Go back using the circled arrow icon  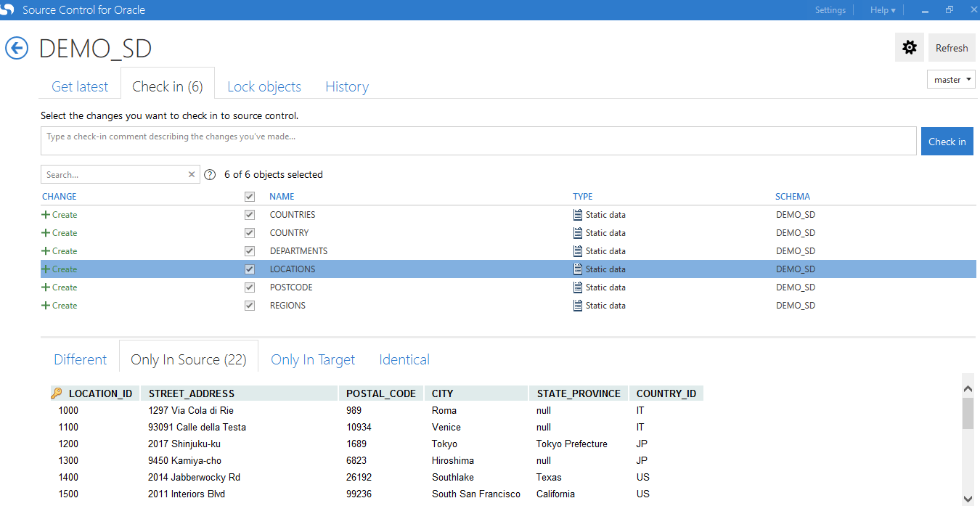point(16,48)
